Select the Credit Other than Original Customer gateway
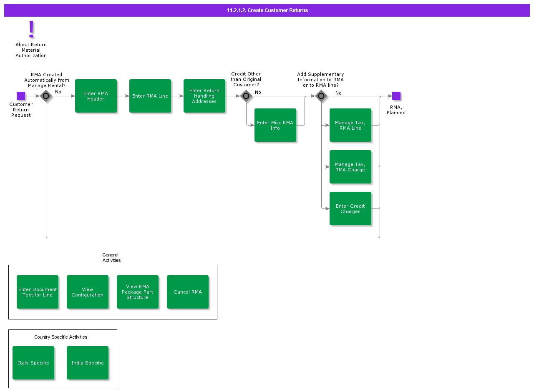This screenshot has height=392, width=534. click(246, 96)
